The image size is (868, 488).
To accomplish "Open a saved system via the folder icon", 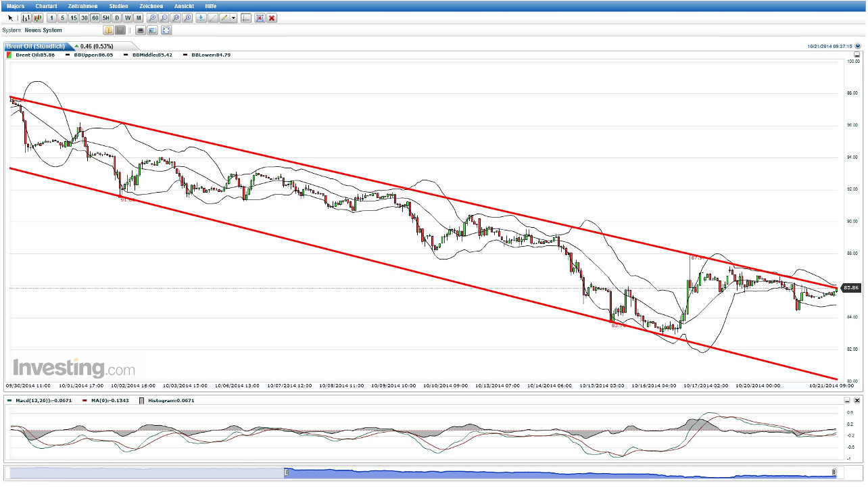I will coord(108,30).
